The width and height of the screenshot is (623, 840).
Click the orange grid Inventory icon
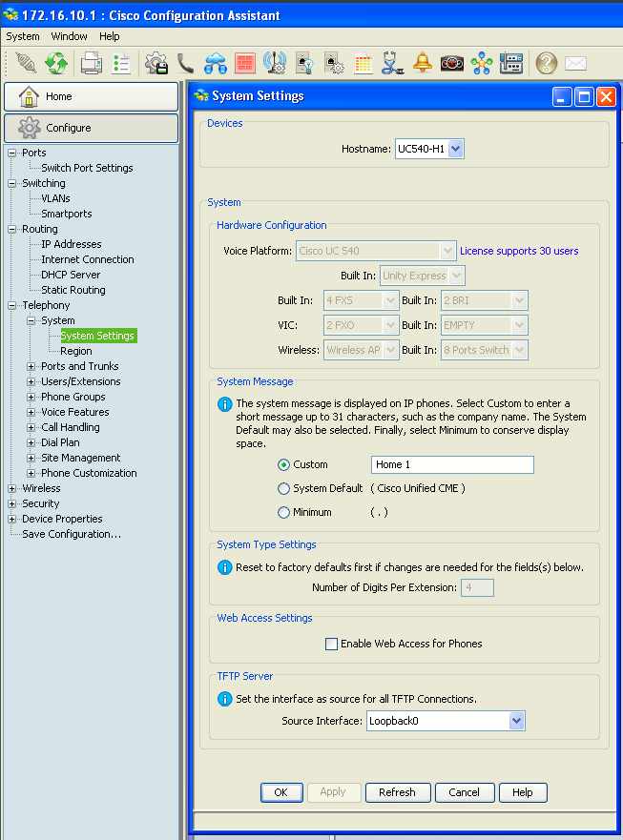[363, 64]
